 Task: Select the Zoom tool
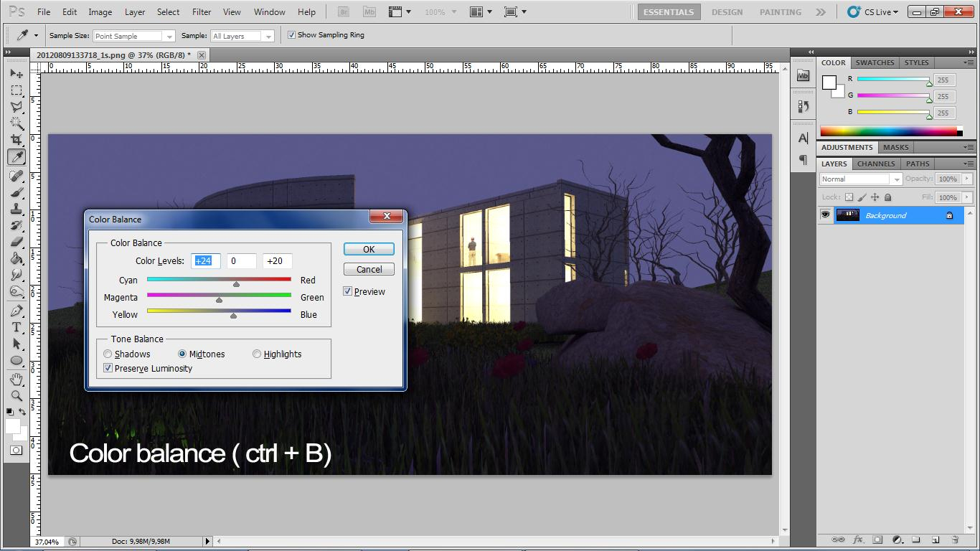point(17,395)
